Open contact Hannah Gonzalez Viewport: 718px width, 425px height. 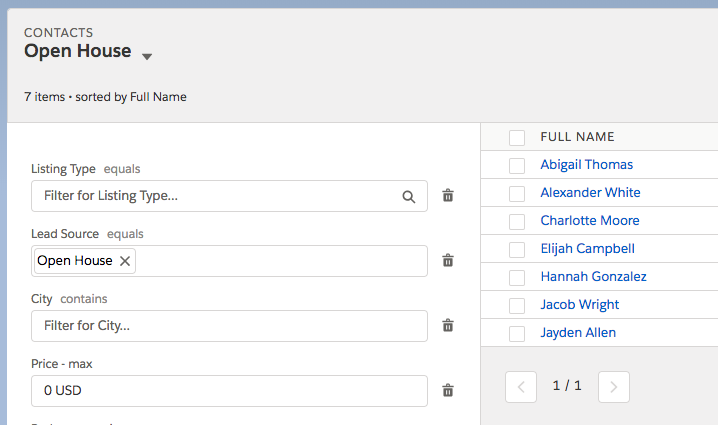click(593, 277)
